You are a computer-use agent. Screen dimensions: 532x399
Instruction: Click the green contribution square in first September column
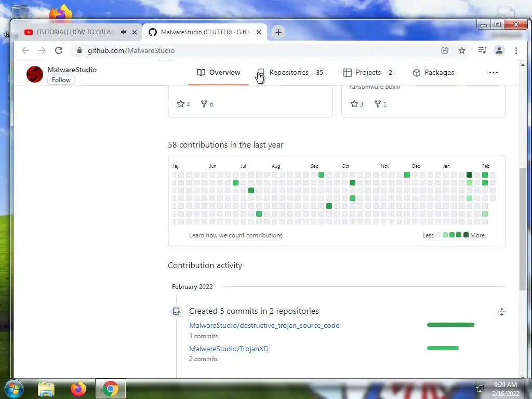[321, 175]
